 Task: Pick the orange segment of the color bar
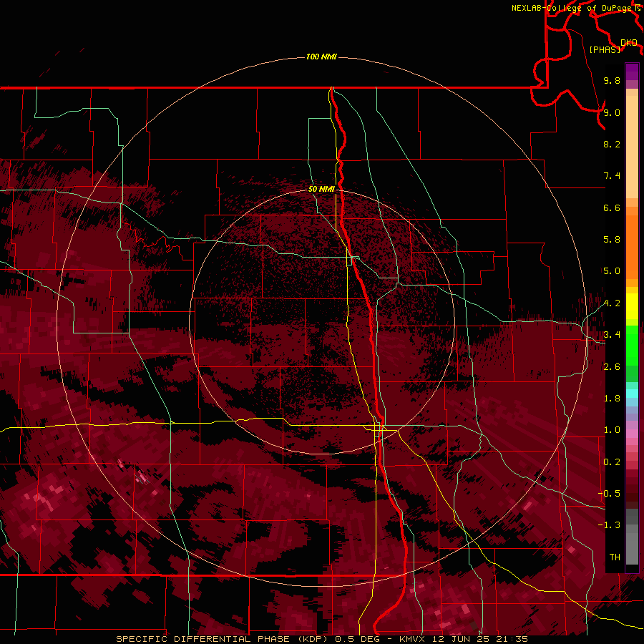tap(632, 248)
